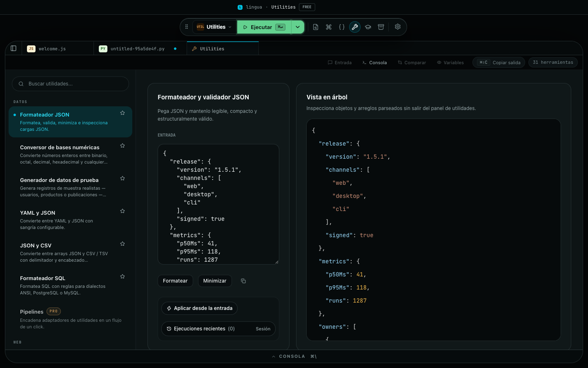
Task: Select Formateador JSON utility
Action: [x=70, y=122]
